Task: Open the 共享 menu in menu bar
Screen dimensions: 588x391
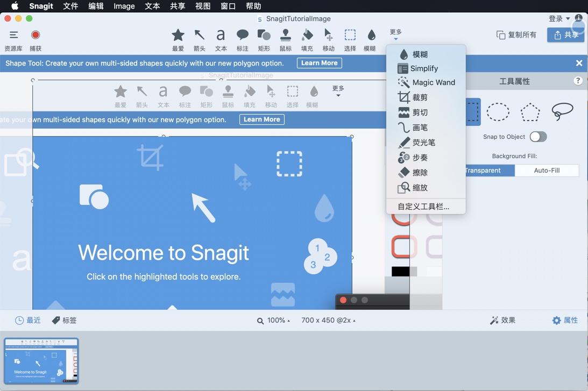Action: coord(178,6)
